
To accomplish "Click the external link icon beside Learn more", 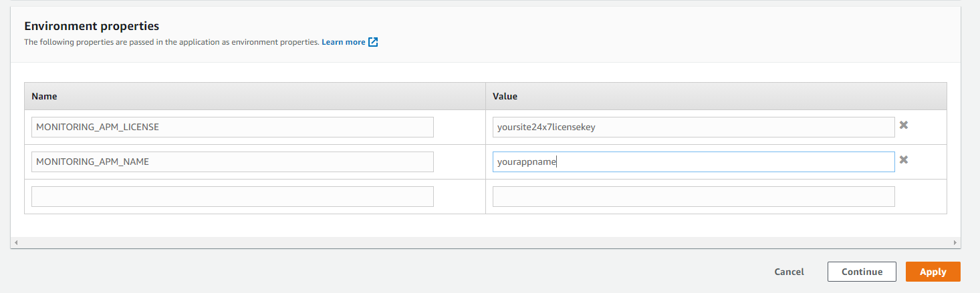I will point(373,42).
